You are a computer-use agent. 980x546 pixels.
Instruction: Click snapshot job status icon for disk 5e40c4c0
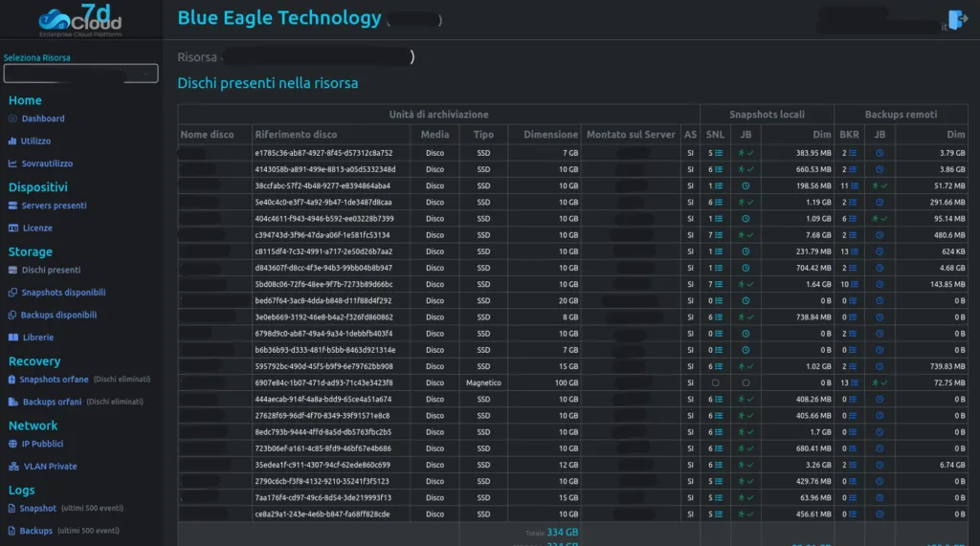click(x=746, y=203)
